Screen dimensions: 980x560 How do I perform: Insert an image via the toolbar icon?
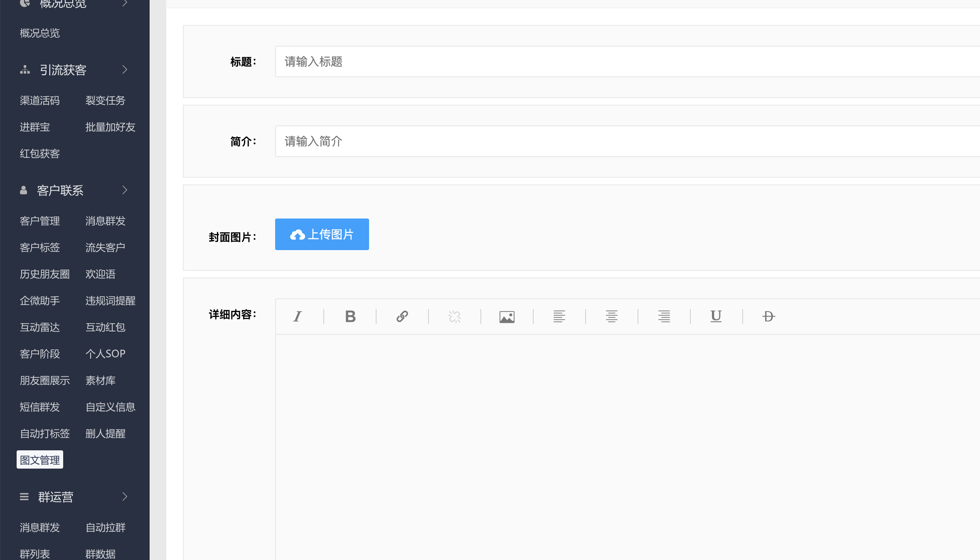(x=507, y=317)
